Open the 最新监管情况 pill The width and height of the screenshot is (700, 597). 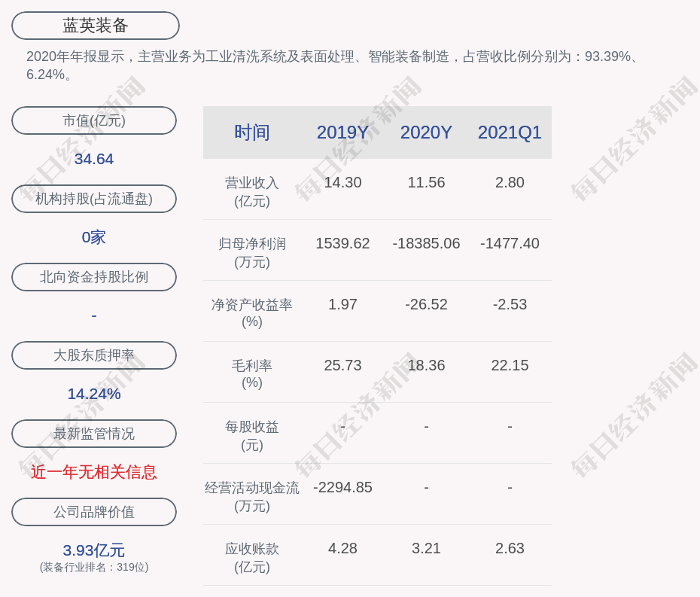point(94,434)
